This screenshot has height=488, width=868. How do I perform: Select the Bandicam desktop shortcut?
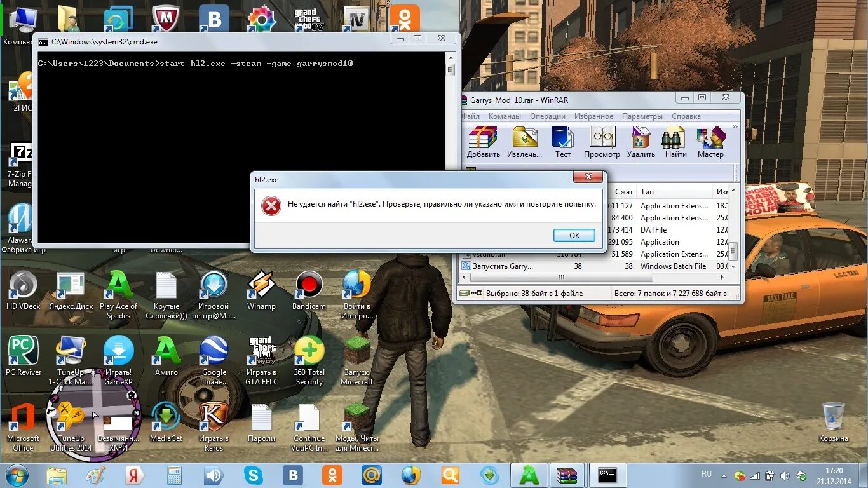pyautogui.click(x=309, y=291)
